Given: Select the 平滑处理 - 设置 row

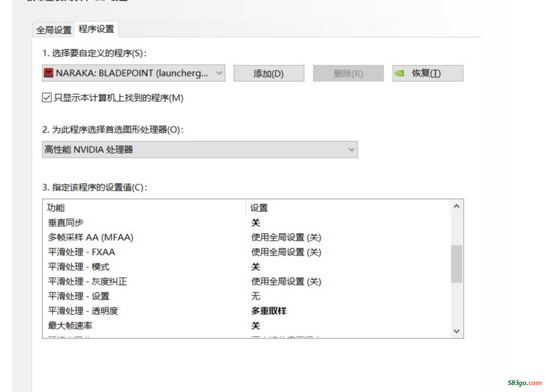Looking at the screenshot, I should coord(246,296).
